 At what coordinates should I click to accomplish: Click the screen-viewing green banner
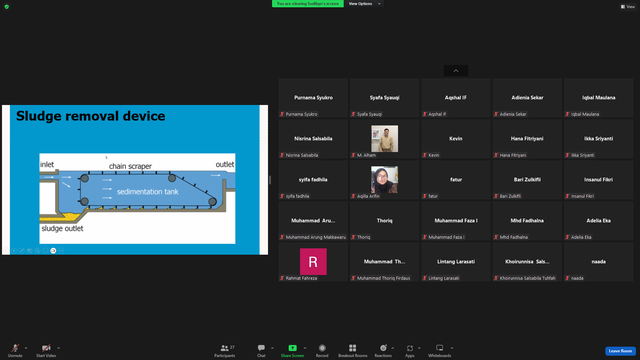[x=308, y=4]
